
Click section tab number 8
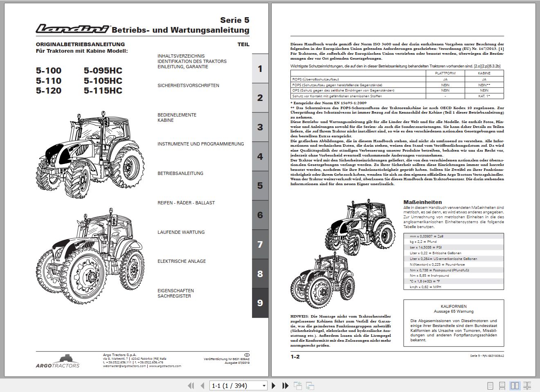click(260, 274)
